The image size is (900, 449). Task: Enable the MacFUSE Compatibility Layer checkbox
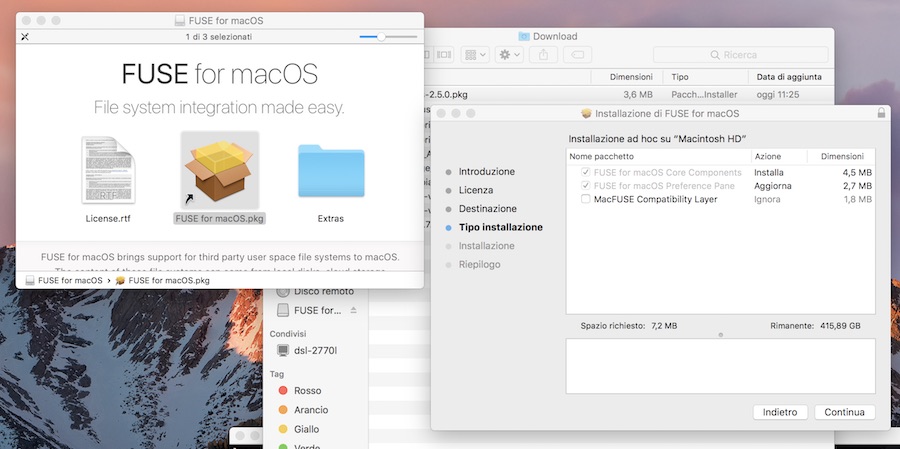coord(585,199)
